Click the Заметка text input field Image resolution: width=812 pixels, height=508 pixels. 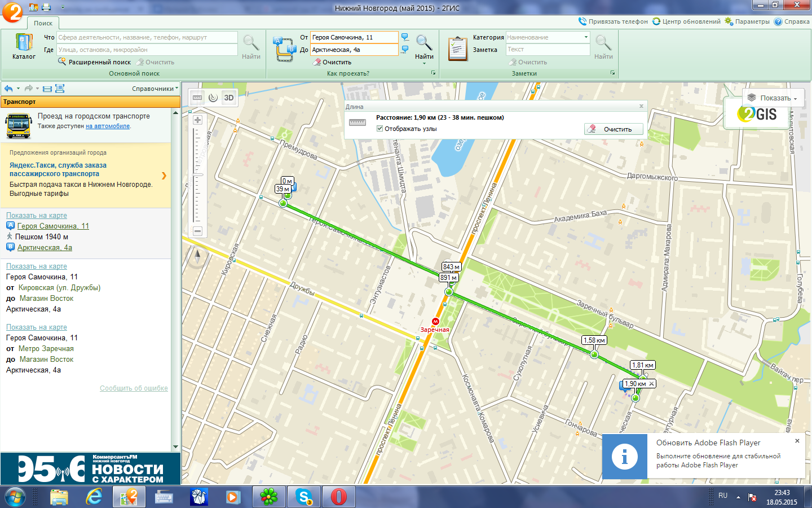547,50
